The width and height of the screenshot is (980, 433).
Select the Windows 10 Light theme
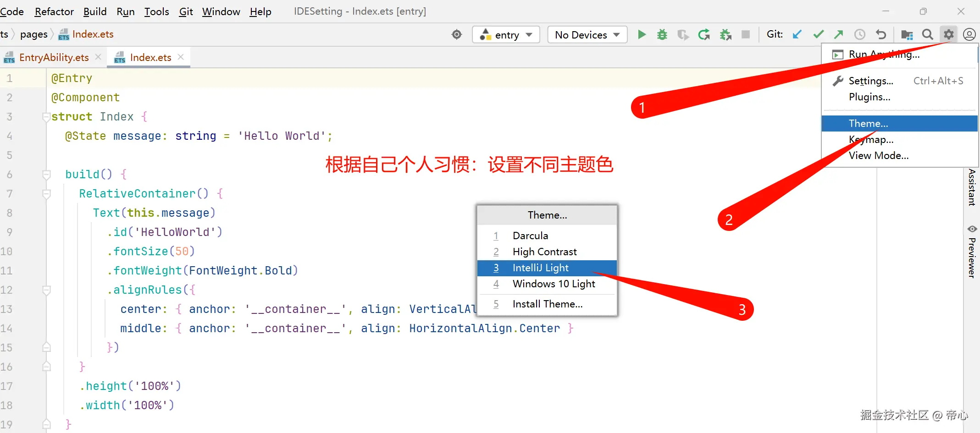[547, 284]
